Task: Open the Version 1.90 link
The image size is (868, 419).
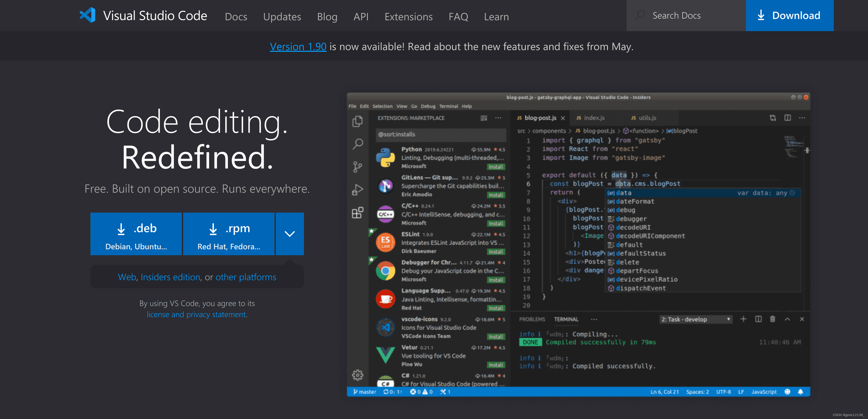Action: point(298,47)
